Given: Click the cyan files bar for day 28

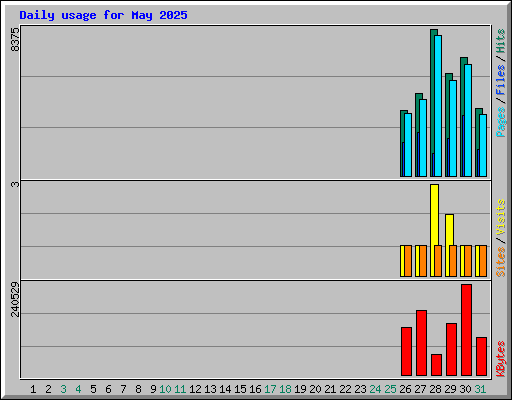Looking at the screenshot, I should pyautogui.click(x=438, y=106).
